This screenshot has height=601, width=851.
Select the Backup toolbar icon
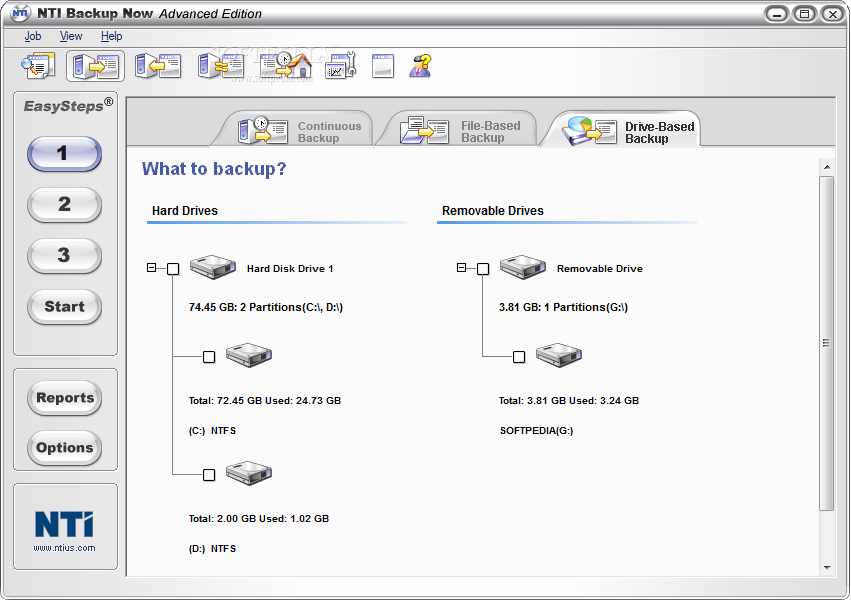96,66
